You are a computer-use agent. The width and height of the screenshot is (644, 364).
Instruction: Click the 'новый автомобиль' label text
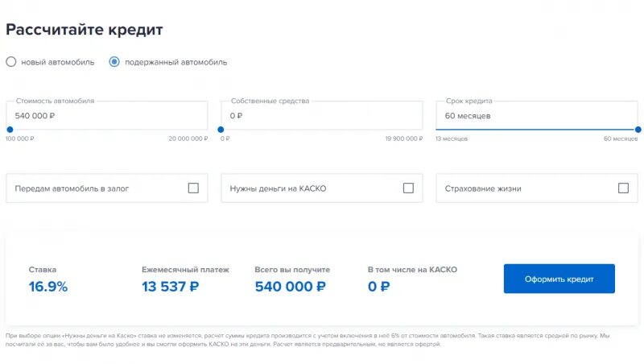57,63
